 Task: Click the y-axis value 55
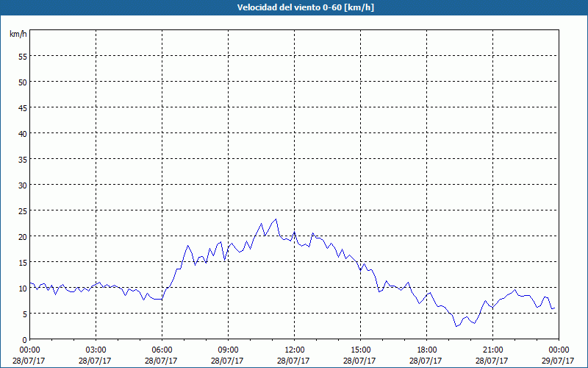point(23,57)
